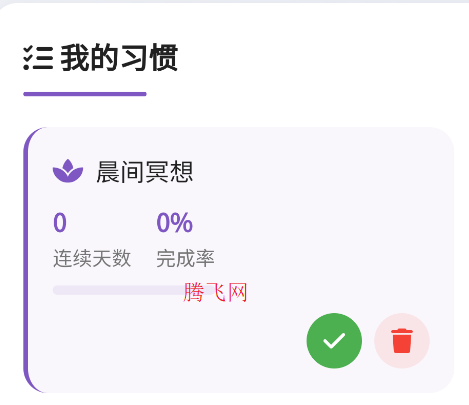Click the 完成率 label
Image resolution: width=469 pixels, height=405 pixels.
pos(185,258)
